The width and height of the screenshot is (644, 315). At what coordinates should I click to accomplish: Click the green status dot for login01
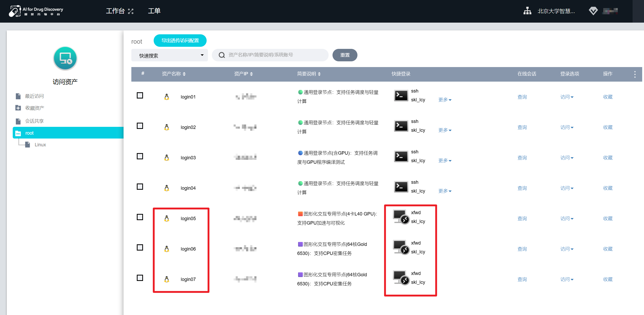coord(300,92)
